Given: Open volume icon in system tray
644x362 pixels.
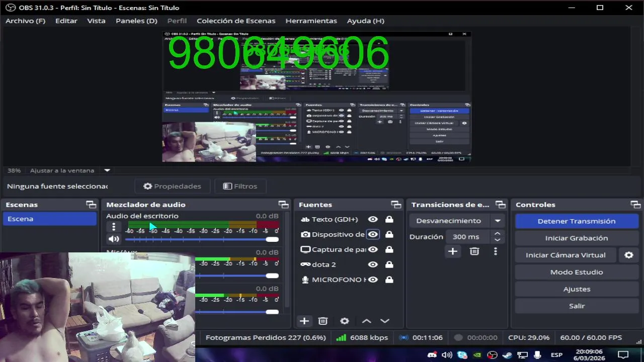Looking at the screenshot, I should [447, 355].
